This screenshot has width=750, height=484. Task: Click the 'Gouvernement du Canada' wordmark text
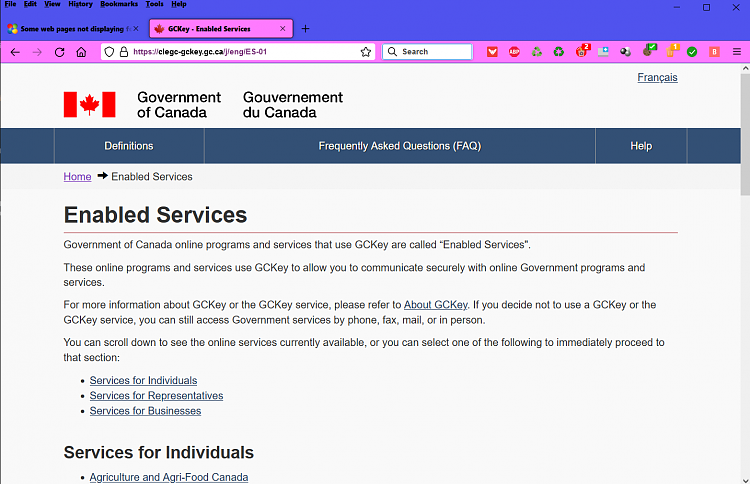coord(293,105)
